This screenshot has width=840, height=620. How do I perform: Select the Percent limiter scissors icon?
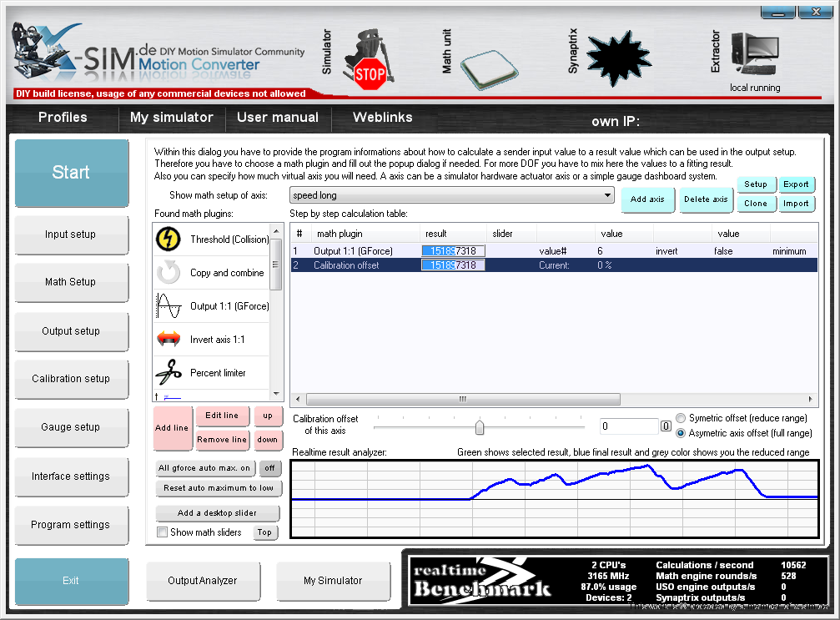click(x=169, y=372)
